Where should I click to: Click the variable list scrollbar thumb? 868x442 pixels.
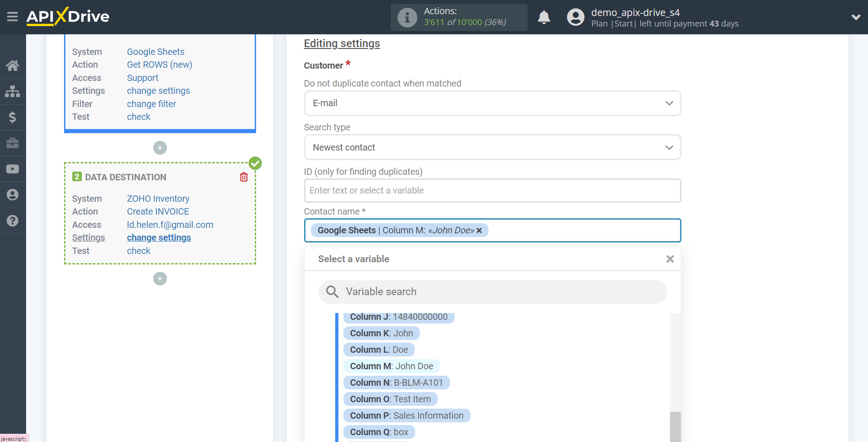675,427
